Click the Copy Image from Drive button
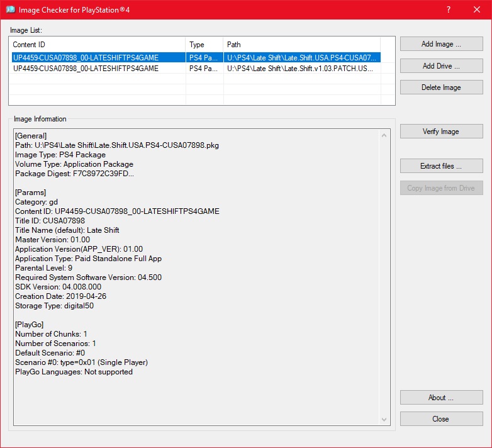Viewport: 492px width, 448px height. tap(441, 188)
